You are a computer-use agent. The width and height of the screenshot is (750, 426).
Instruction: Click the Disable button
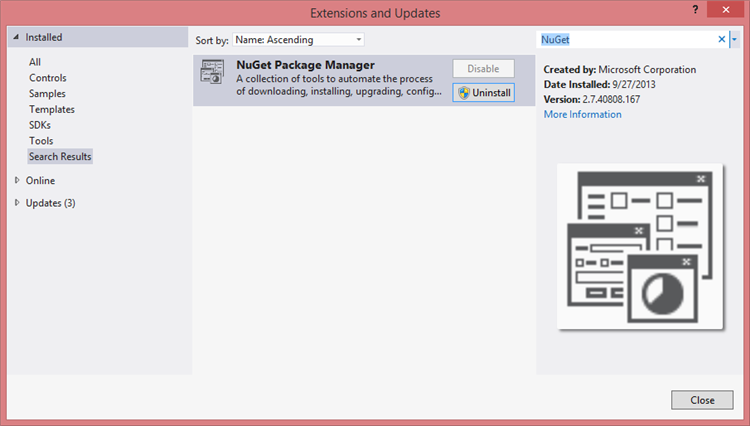point(484,69)
